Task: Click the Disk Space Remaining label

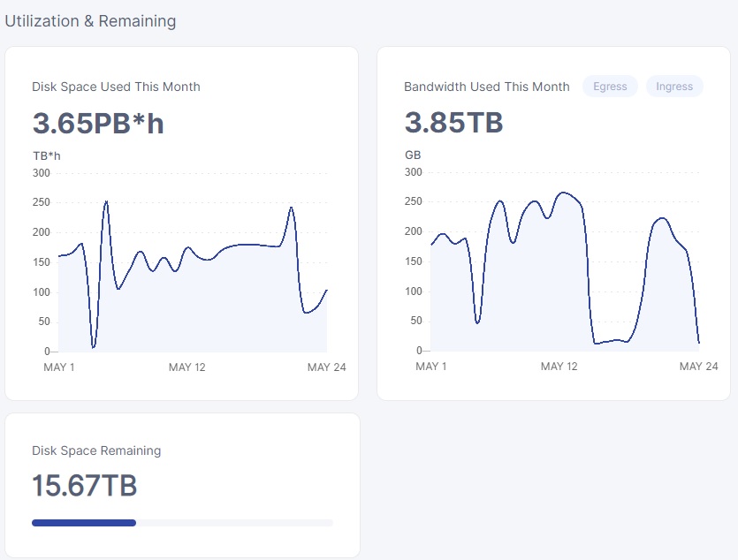Action: point(96,450)
